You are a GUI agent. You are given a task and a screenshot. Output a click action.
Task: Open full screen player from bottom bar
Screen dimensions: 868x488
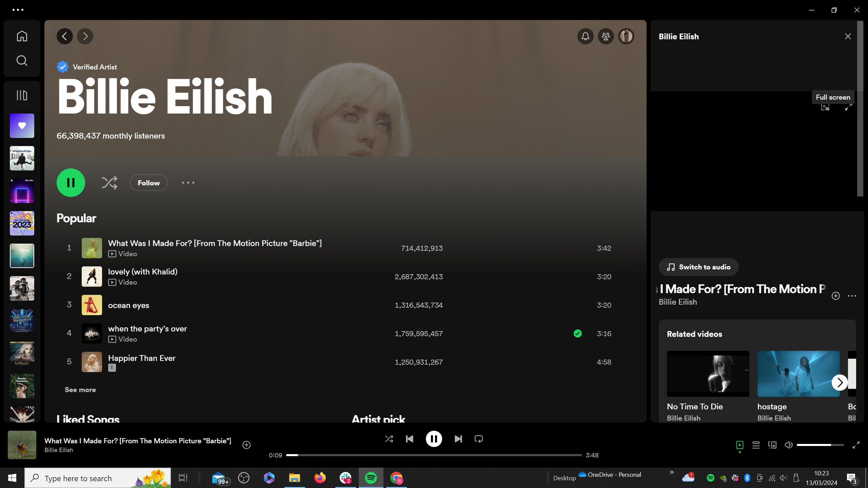coord(856,445)
